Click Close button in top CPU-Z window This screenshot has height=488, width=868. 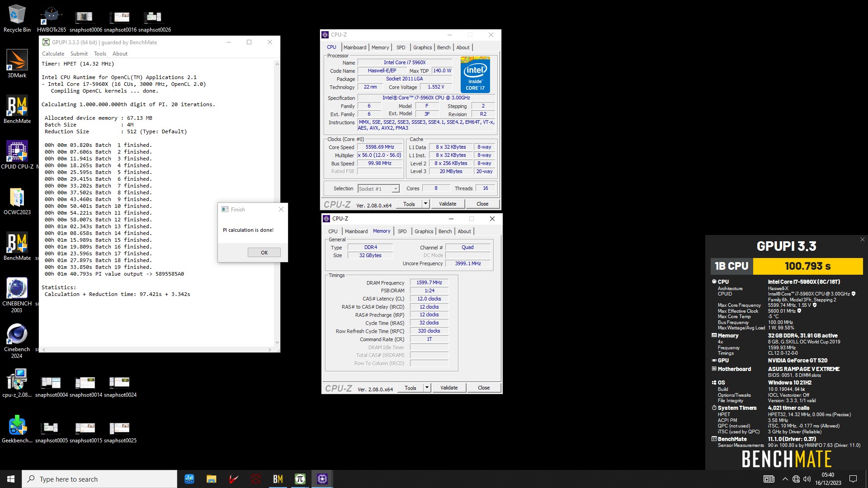click(x=482, y=204)
